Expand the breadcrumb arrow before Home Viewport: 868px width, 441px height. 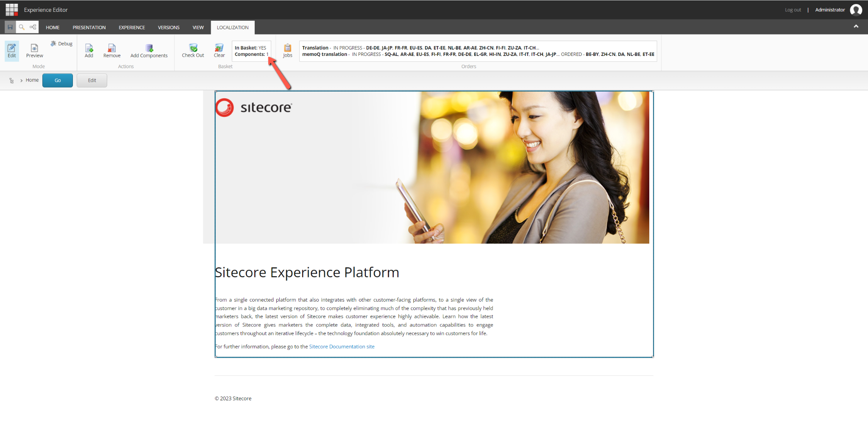21,80
